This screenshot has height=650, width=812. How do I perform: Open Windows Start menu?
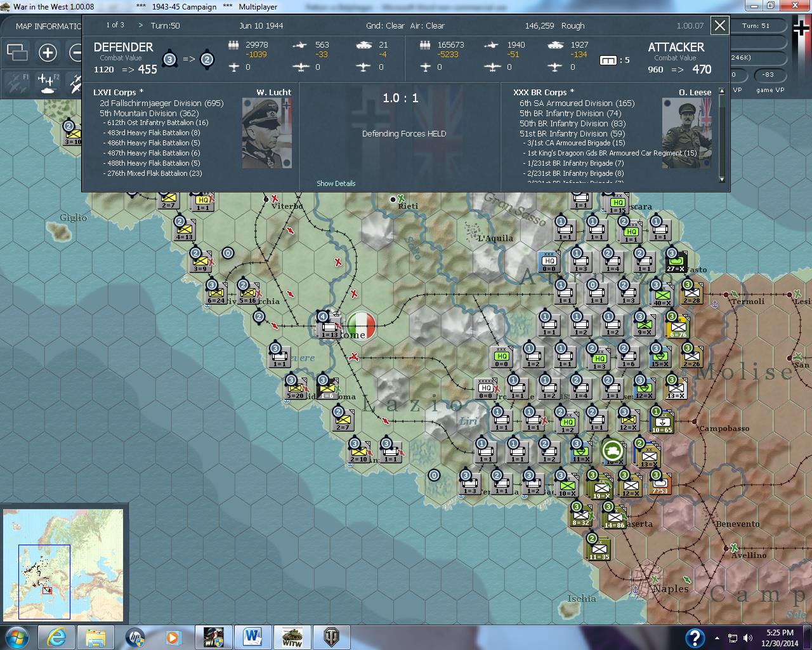[17, 637]
